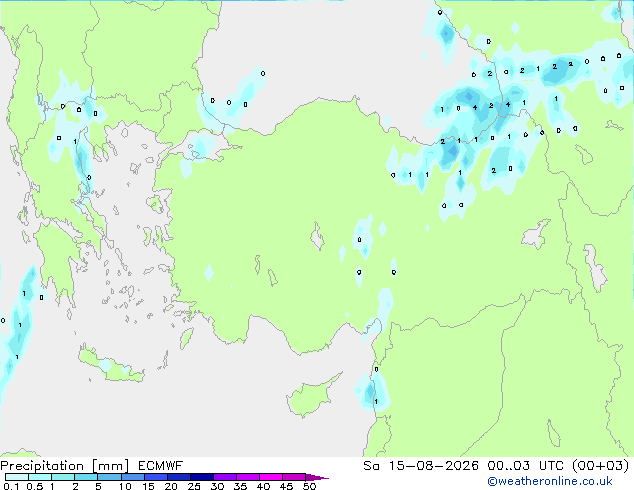634x490 pixels.
Task: Click the '0.5' legend scale value
Action: coord(34,486)
